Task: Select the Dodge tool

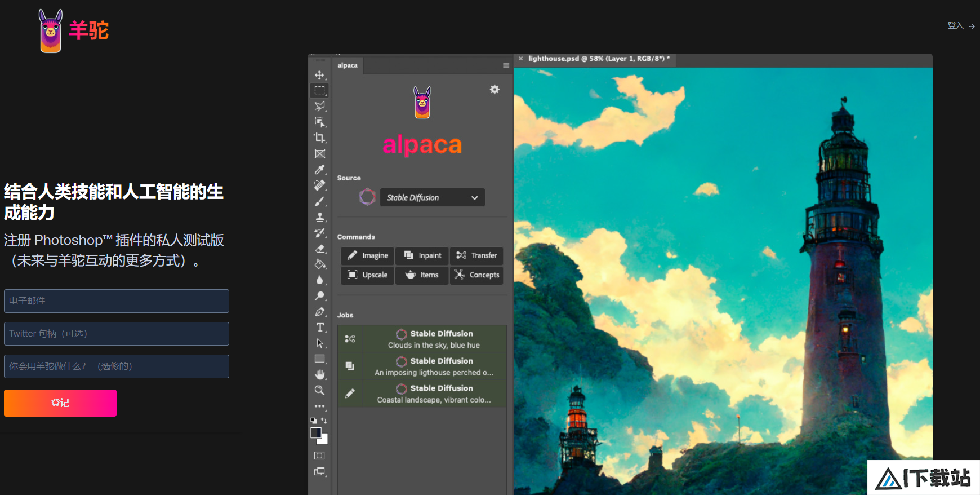Action: click(x=319, y=295)
